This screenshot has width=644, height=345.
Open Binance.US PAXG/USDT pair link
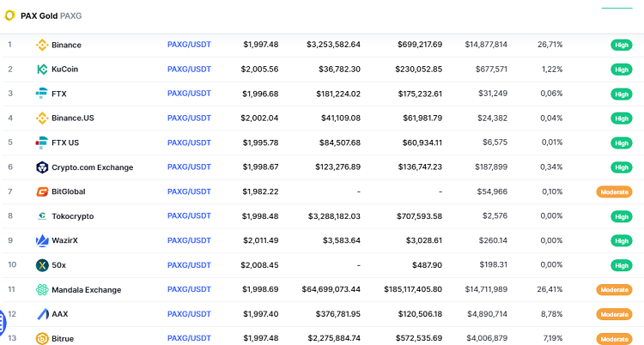(x=189, y=118)
